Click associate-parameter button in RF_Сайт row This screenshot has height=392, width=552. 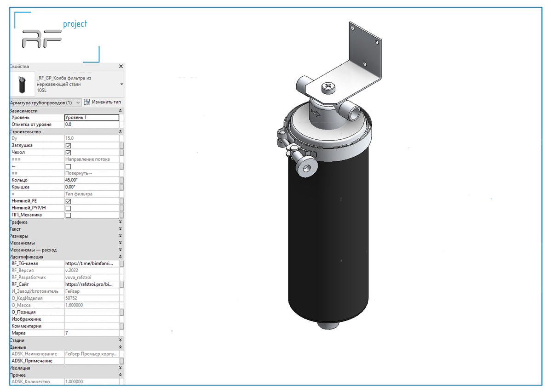point(121,284)
